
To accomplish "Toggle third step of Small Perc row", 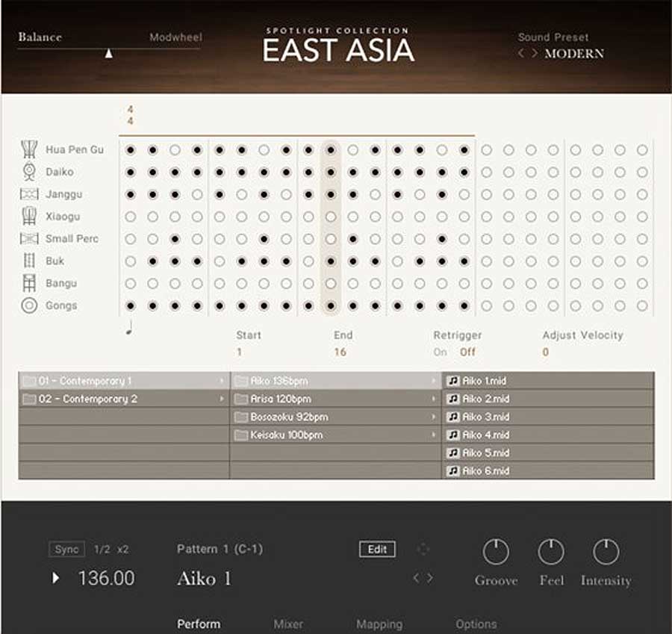I will (175, 239).
